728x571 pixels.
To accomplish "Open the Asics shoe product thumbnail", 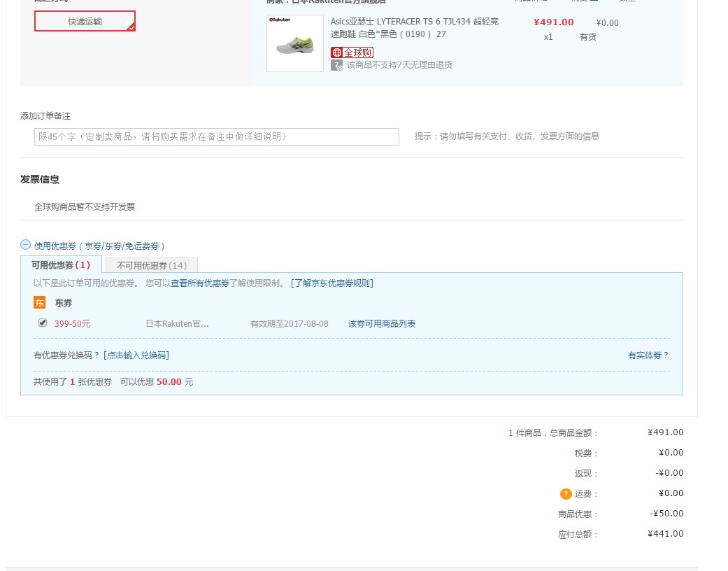I will tap(295, 43).
